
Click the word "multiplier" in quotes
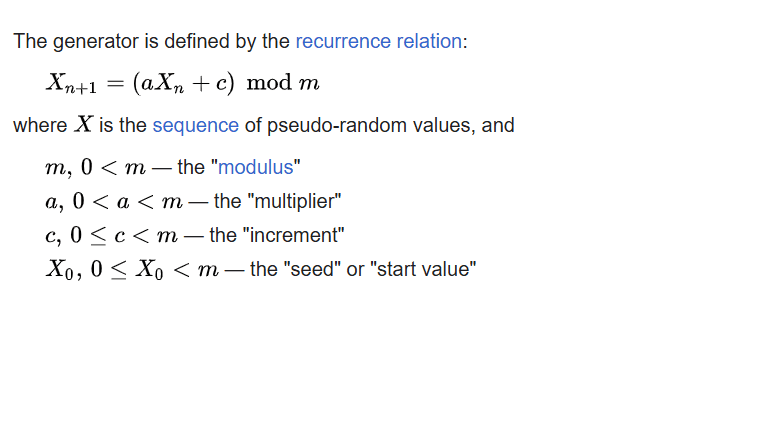[x=297, y=201]
